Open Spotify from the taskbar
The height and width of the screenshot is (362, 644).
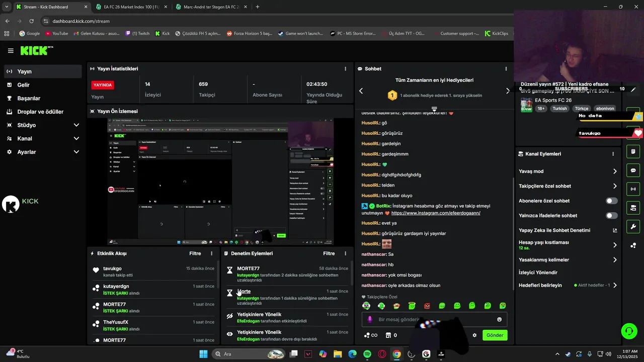367,354
